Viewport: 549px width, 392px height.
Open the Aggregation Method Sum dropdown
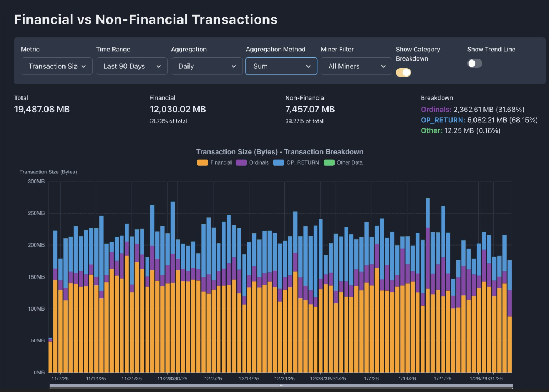point(281,66)
